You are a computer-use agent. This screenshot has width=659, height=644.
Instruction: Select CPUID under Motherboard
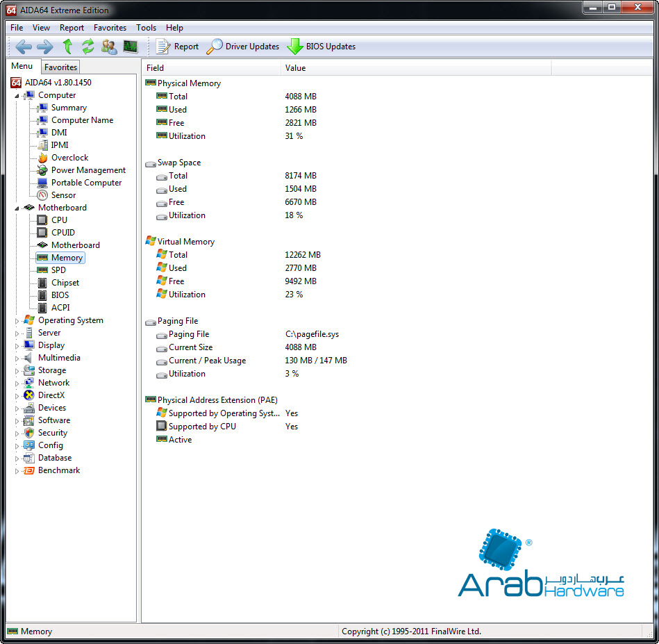(63, 233)
